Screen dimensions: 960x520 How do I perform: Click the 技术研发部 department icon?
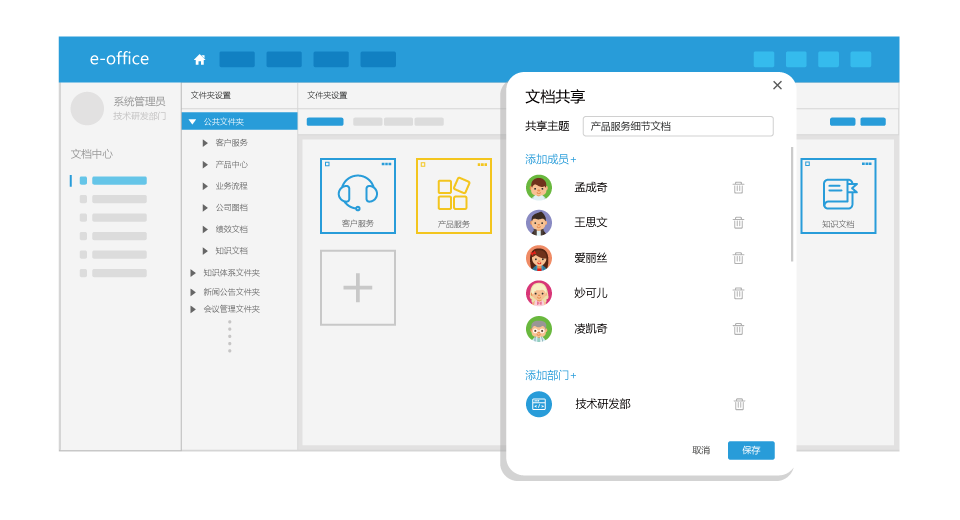pyautogui.click(x=539, y=404)
